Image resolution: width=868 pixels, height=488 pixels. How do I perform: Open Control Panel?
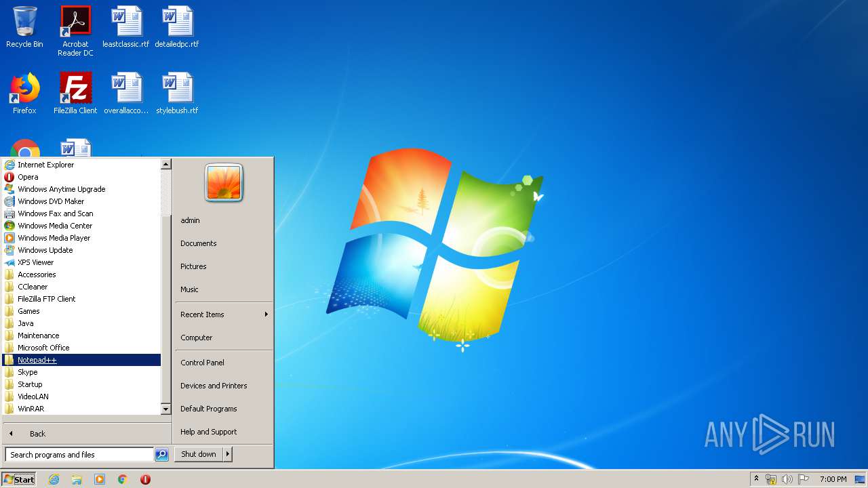tap(224, 363)
